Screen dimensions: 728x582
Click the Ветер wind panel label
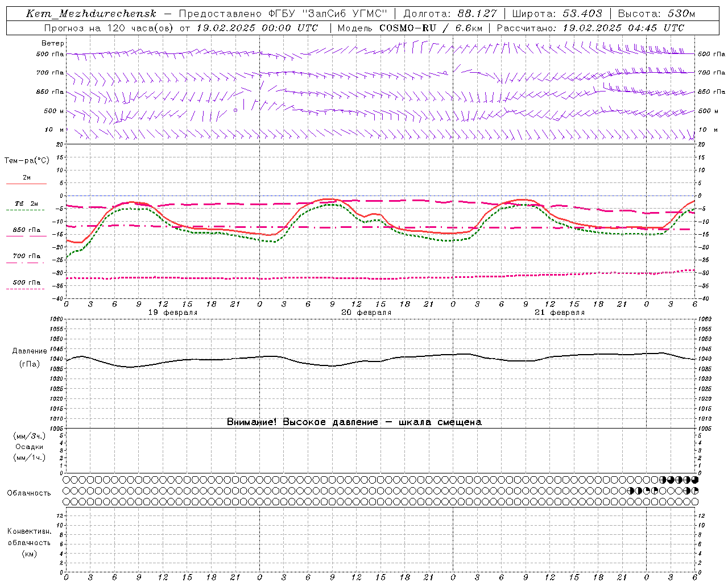point(53,43)
